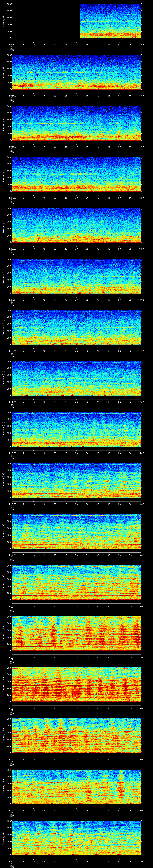Click the 21:00 end time label
The height and width of the screenshot is (868, 153).
[141, 861]
